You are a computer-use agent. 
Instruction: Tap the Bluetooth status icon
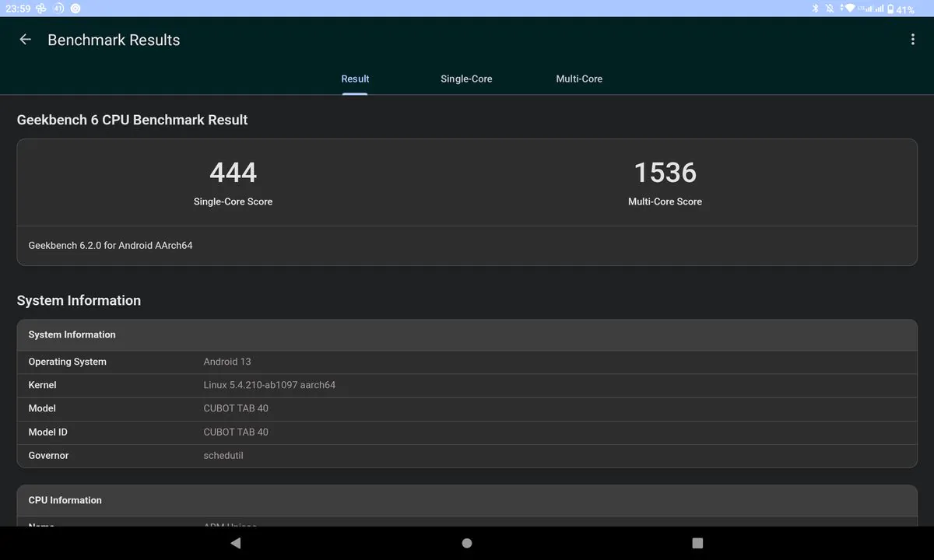click(x=816, y=9)
